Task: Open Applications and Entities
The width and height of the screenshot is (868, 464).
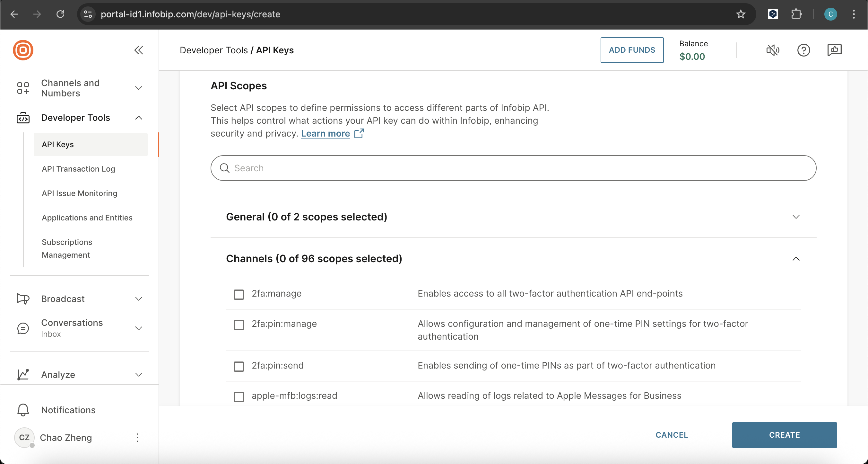Action: pos(87,218)
